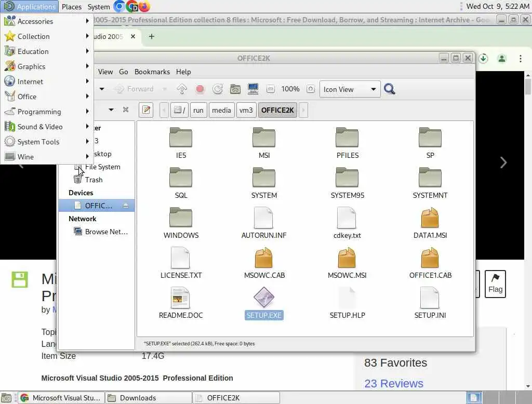Expand the Sound & Video submenu
The image size is (532, 404).
coord(47,127)
